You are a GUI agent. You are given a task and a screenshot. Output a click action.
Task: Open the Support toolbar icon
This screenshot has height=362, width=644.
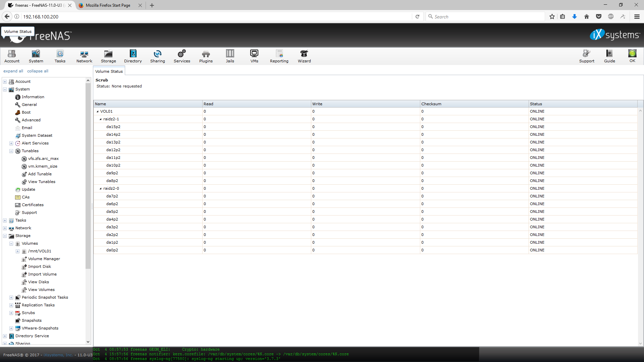[x=587, y=56]
